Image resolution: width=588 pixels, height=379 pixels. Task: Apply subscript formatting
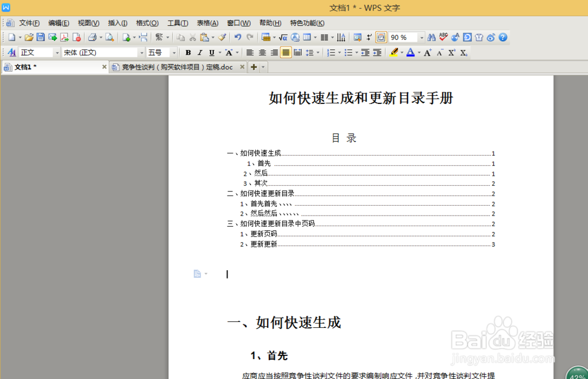point(463,53)
